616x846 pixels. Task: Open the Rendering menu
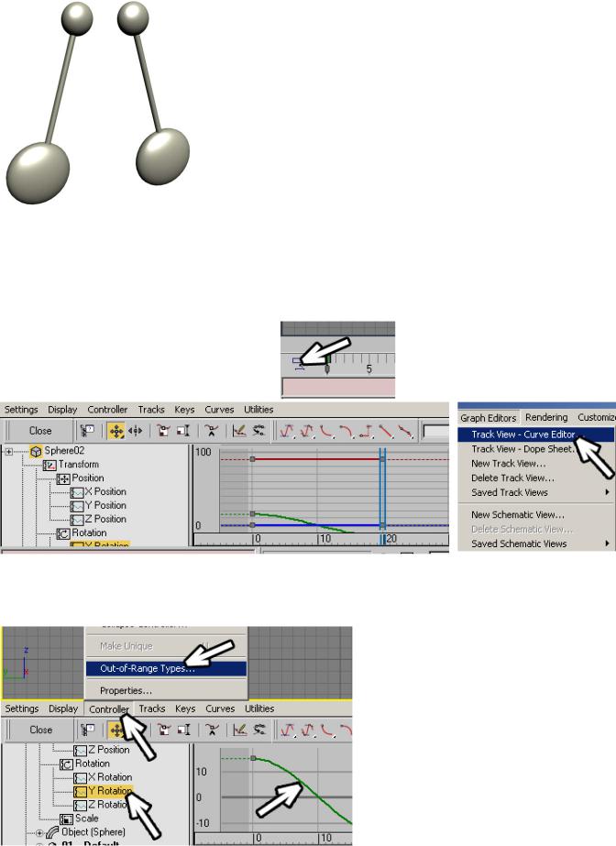click(x=546, y=418)
